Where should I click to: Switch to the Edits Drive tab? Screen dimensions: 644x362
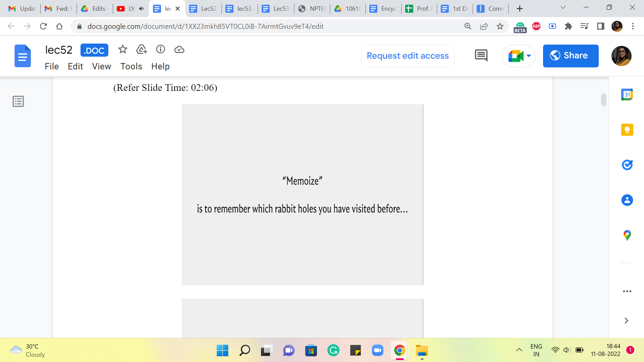[94, 9]
